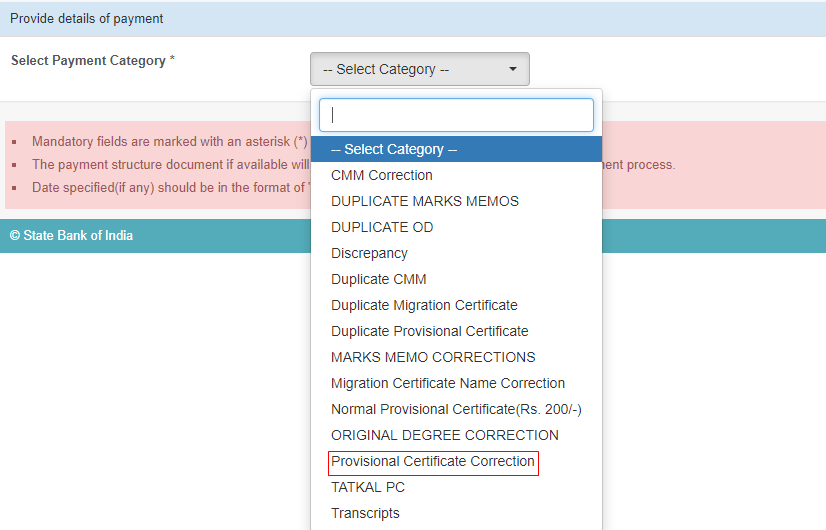Select TATKAL PC category
This screenshot has width=826, height=530.
pyautogui.click(x=368, y=487)
